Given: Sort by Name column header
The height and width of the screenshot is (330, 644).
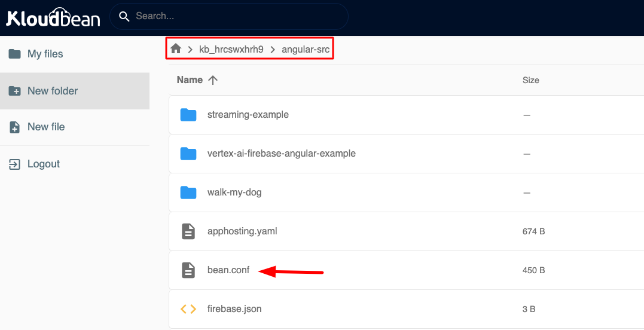Looking at the screenshot, I should [190, 80].
